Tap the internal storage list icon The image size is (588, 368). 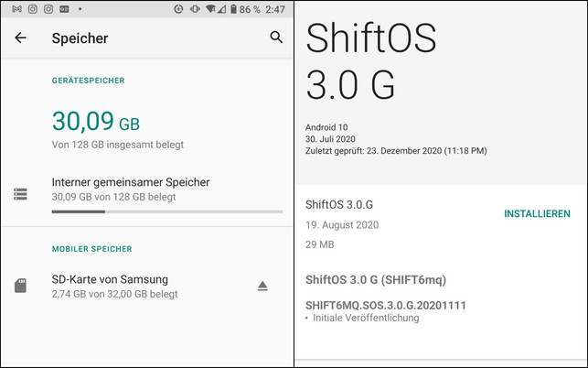coord(20,194)
